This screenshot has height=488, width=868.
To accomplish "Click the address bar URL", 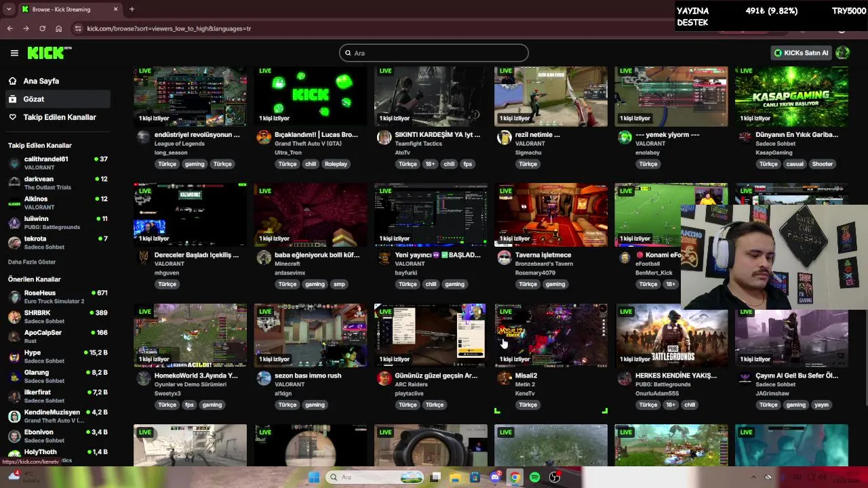I will (169, 28).
